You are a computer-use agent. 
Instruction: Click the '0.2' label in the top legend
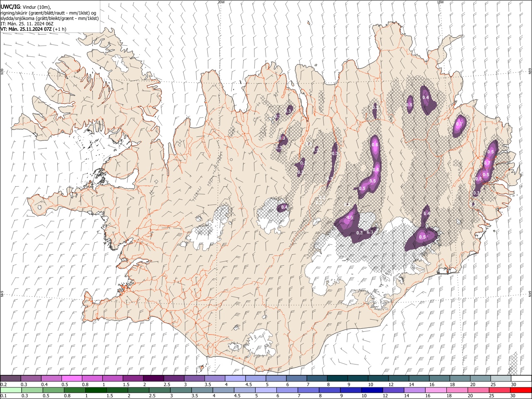[3, 384]
